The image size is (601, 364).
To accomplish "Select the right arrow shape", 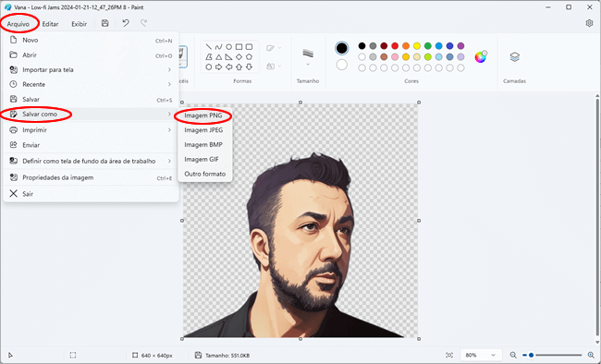I will [x=218, y=67].
